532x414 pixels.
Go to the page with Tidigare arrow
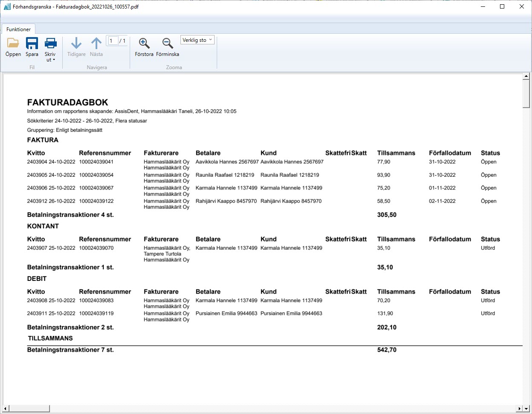pyautogui.click(x=76, y=47)
